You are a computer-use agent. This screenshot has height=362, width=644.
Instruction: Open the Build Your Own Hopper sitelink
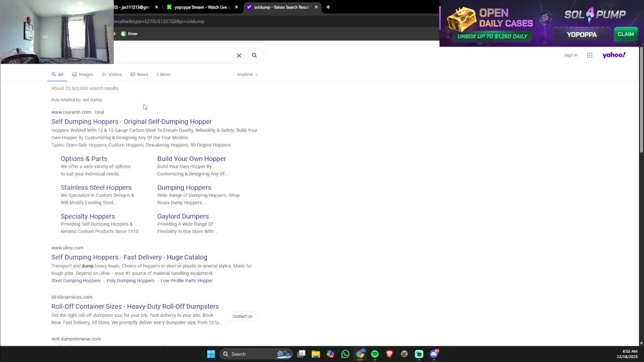tap(192, 159)
